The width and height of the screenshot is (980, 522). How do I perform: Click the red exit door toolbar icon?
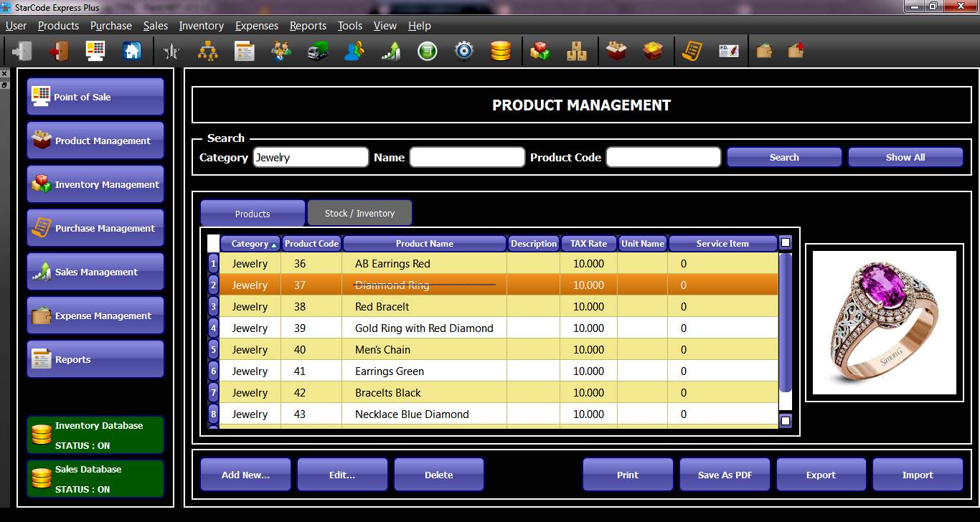59,51
